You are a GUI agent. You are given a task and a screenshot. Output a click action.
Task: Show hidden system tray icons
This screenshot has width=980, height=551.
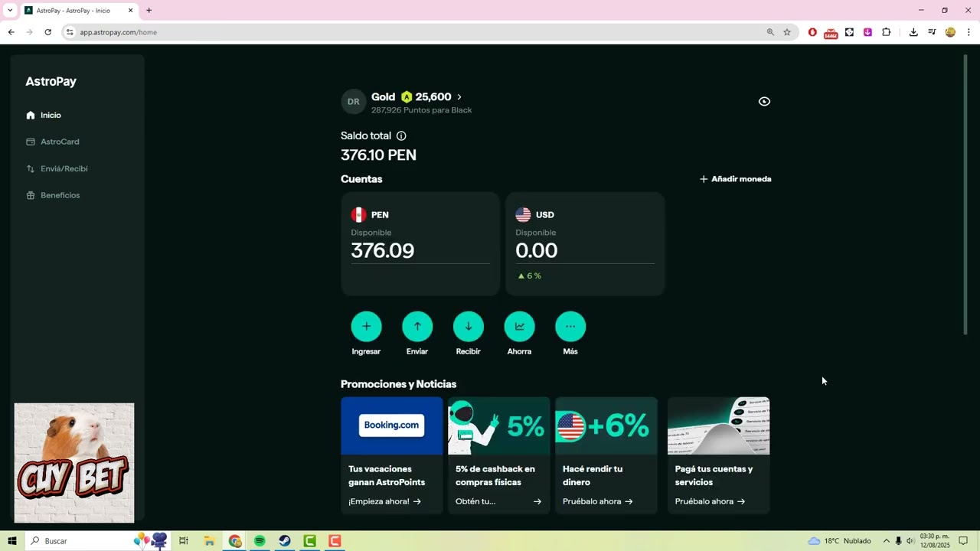[887, 541]
